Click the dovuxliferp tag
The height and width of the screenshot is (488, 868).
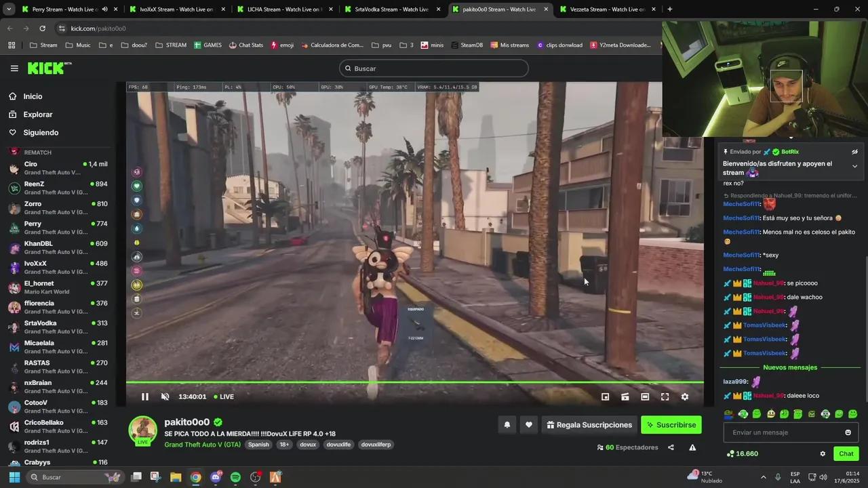click(x=376, y=445)
